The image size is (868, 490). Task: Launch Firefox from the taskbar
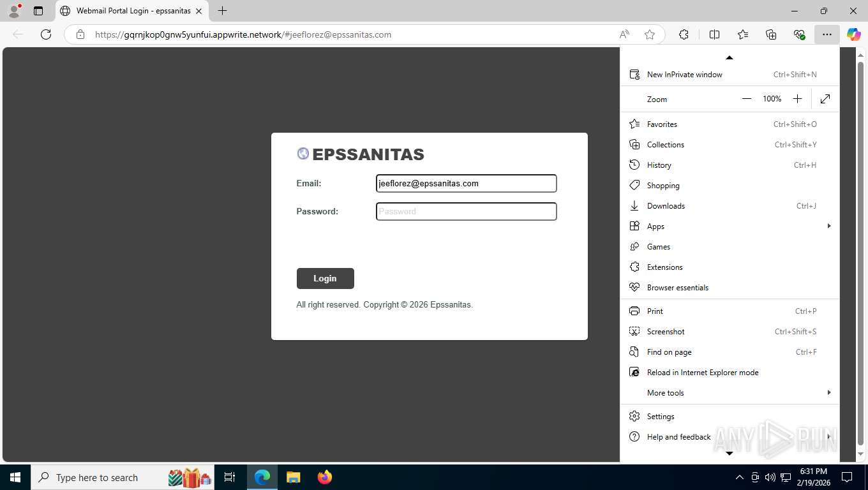click(x=325, y=477)
